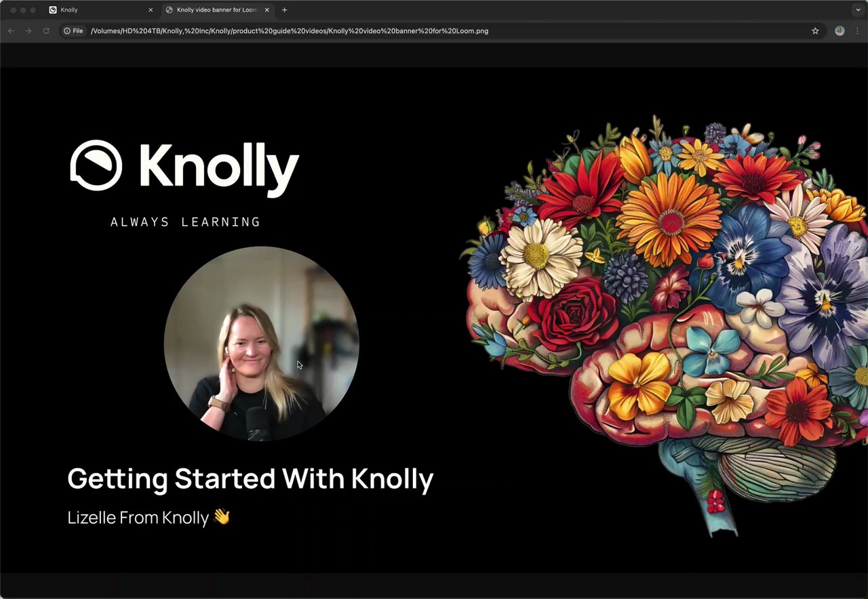Close the Knolly tab
The image size is (868, 599).
(151, 10)
